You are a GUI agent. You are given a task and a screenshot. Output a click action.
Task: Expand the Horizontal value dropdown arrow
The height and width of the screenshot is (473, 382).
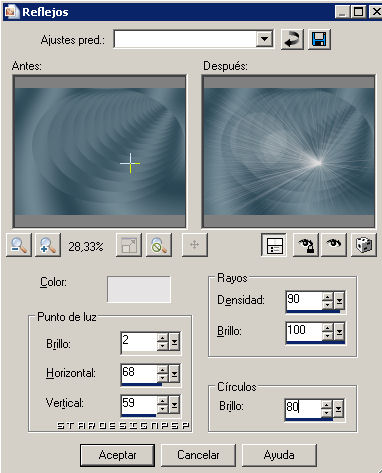click(174, 373)
